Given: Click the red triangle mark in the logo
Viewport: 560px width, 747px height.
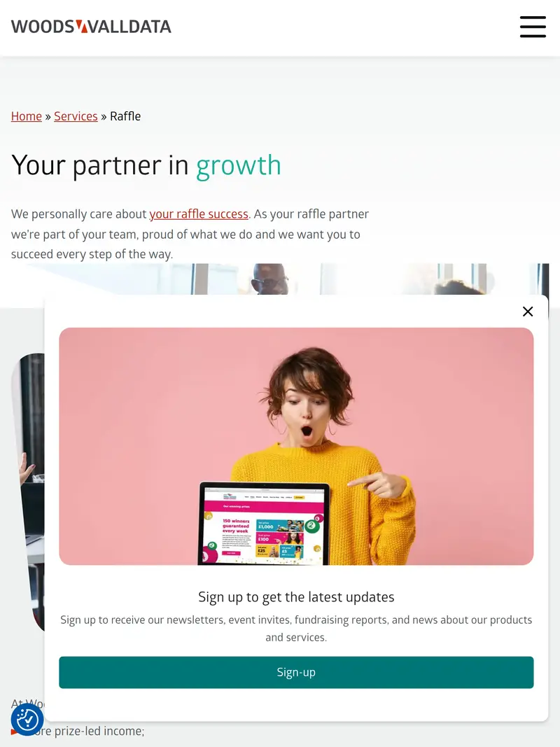Looking at the screenshot, I should pyautogui.click(x=82, y=26).
